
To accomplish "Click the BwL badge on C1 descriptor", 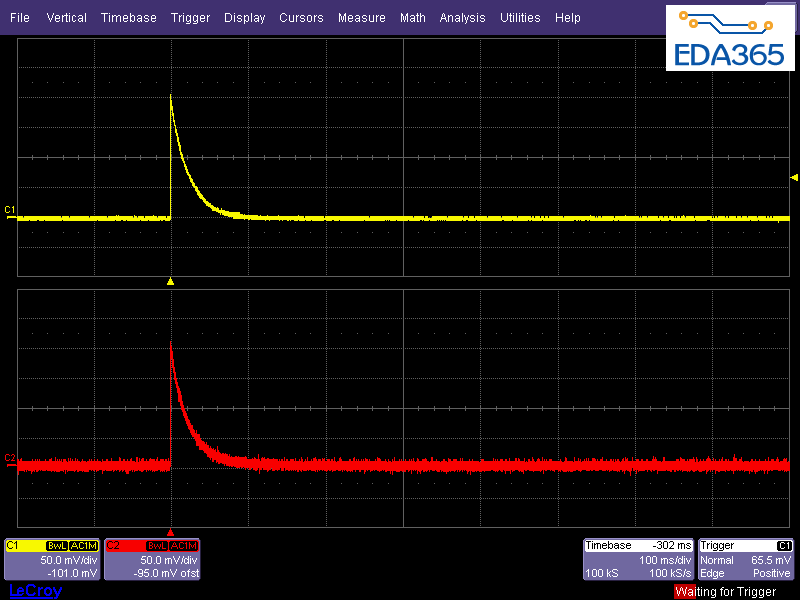I will (x=58, y=545).
